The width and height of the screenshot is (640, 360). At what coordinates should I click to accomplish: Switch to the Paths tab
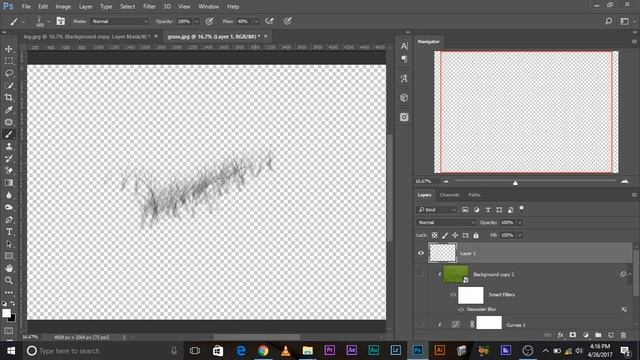(x=474, y=195)
